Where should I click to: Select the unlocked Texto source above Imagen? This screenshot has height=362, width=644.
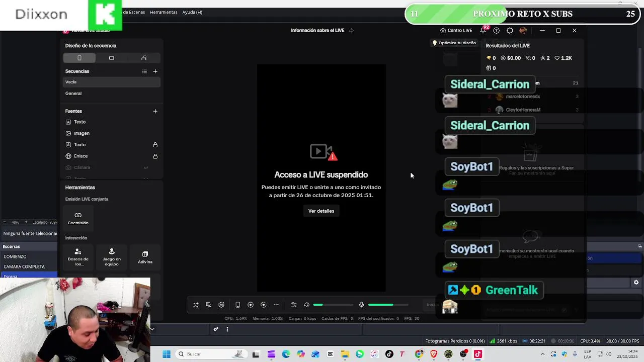[x=112, y=122]
